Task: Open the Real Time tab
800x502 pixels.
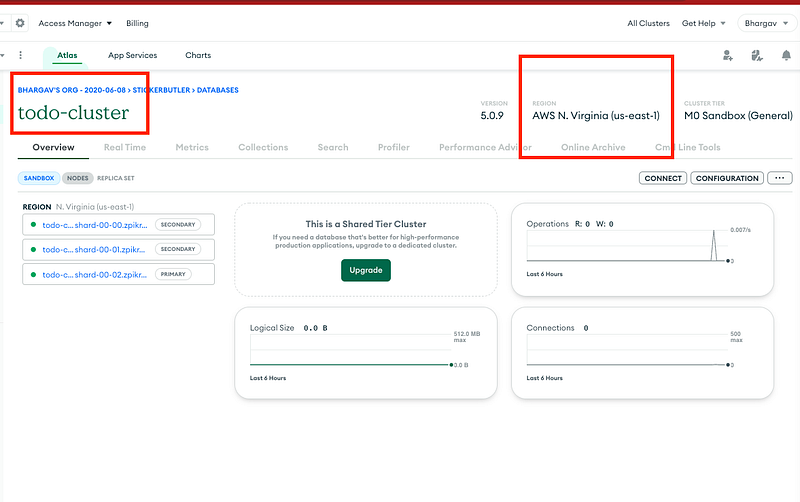Action: pos(125,147)
